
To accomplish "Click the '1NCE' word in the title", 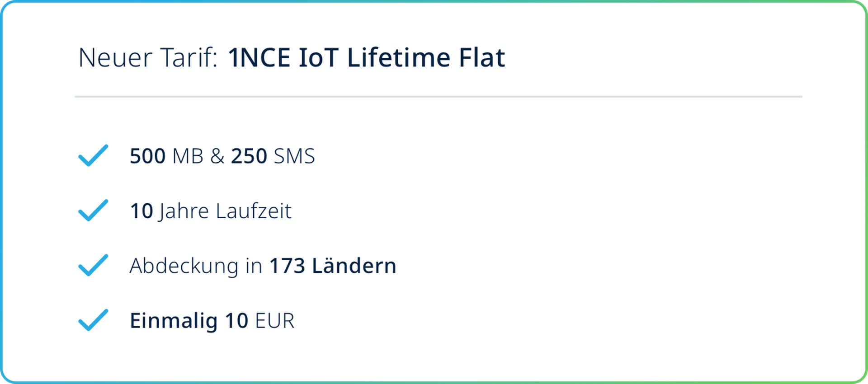I will coord(259,58).
